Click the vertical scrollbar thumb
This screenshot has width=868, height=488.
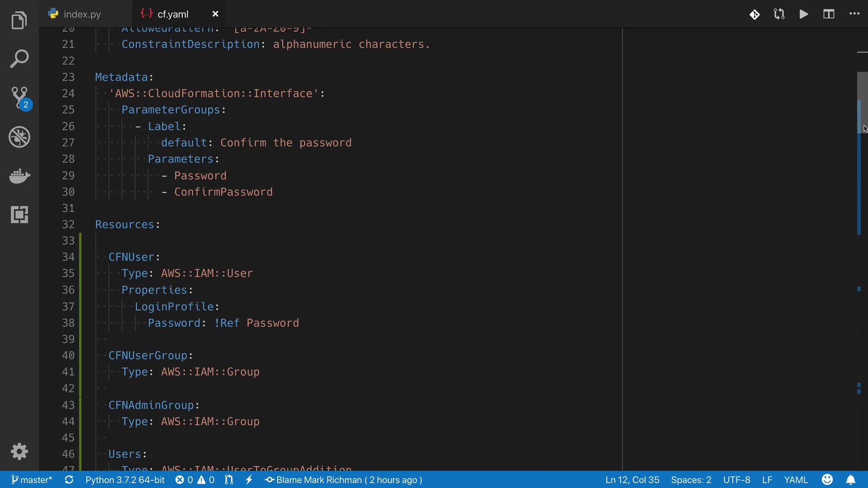[x=862, y=102]
